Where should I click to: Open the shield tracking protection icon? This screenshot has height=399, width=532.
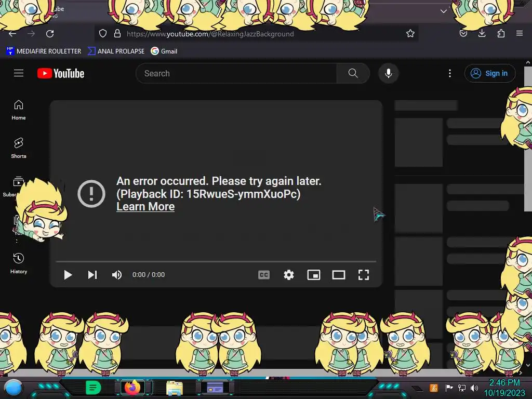pyautogui.click(x=103, y=33)
